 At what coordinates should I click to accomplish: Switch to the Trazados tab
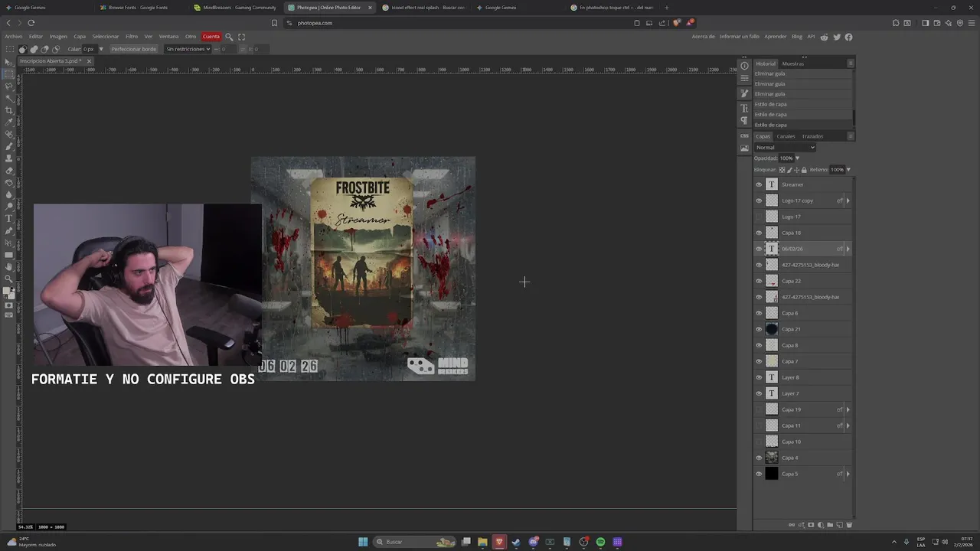coord(812,136)
